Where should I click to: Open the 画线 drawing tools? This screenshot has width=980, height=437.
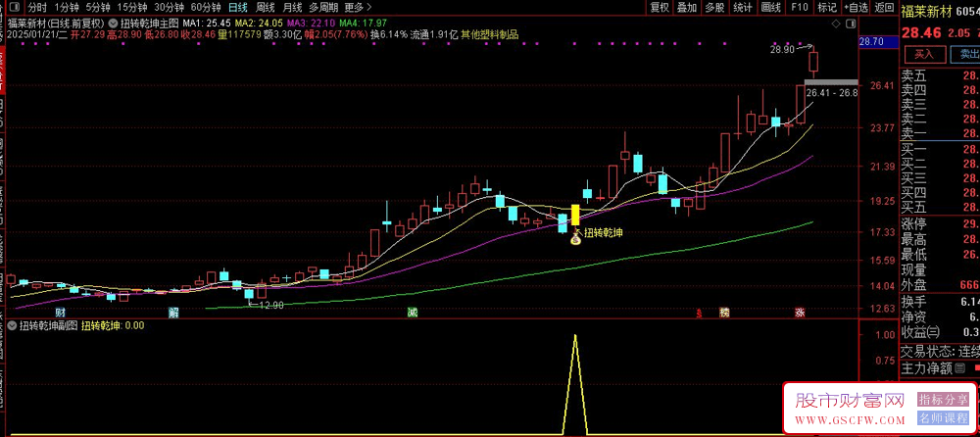[771, 8]
